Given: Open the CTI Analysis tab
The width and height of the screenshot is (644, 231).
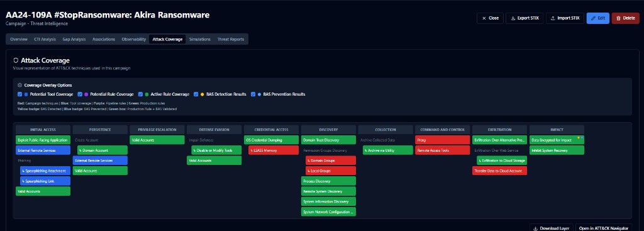Looking at the screenshot, I should click(45, 40).
